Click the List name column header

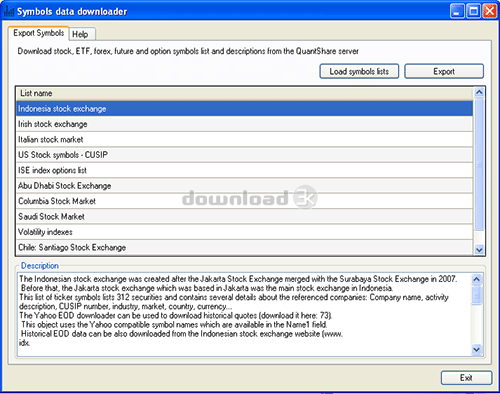(244, 93)
